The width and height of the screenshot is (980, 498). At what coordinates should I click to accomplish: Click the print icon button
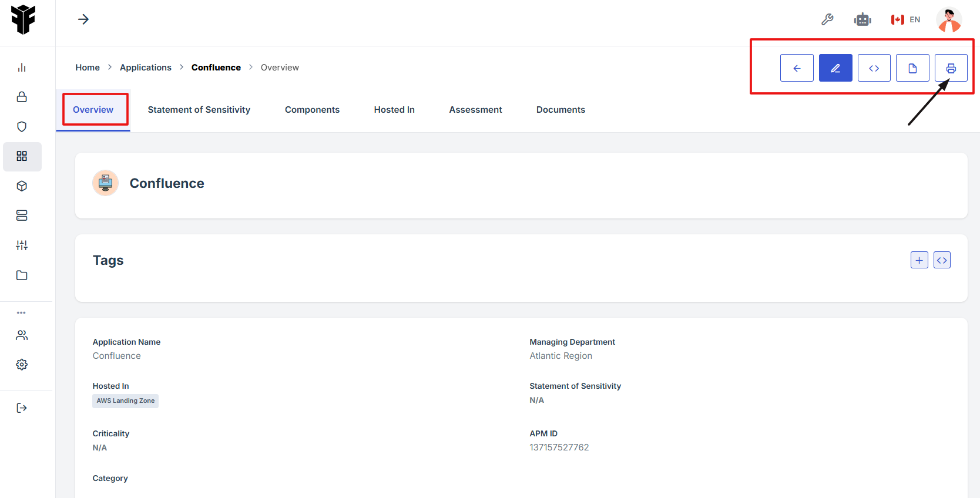951,68
